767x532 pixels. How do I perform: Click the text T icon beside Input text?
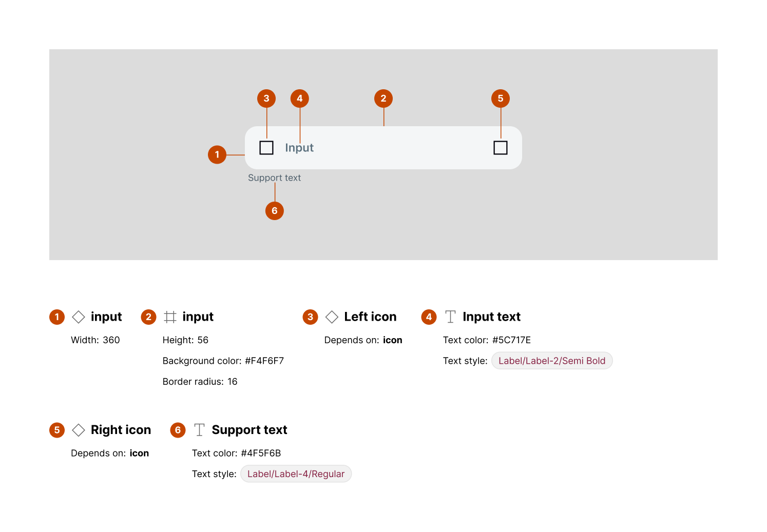(x=450, y=317)
